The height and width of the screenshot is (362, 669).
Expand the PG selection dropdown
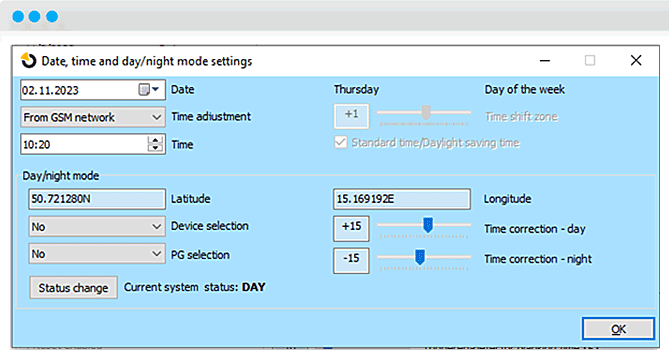97,254
